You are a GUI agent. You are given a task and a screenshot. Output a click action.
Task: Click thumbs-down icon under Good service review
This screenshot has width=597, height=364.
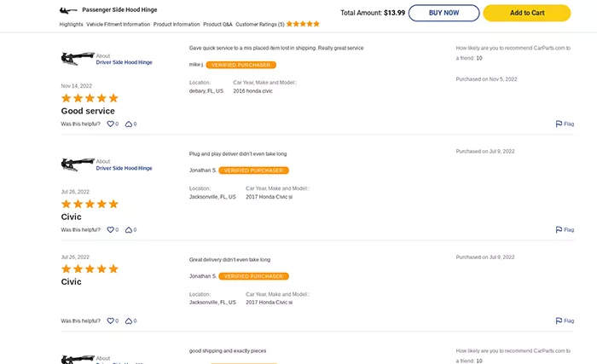click(129, 124)
